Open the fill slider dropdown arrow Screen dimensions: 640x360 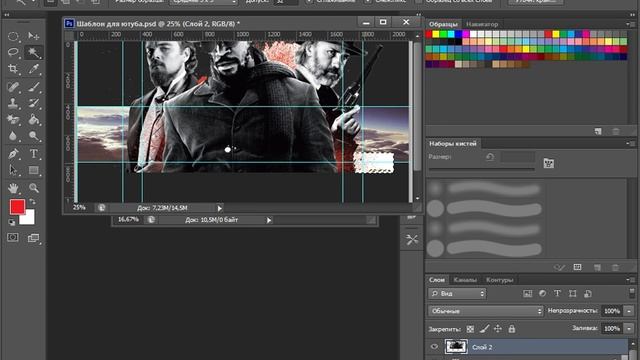pyautogui.click(x=629, y=329)
